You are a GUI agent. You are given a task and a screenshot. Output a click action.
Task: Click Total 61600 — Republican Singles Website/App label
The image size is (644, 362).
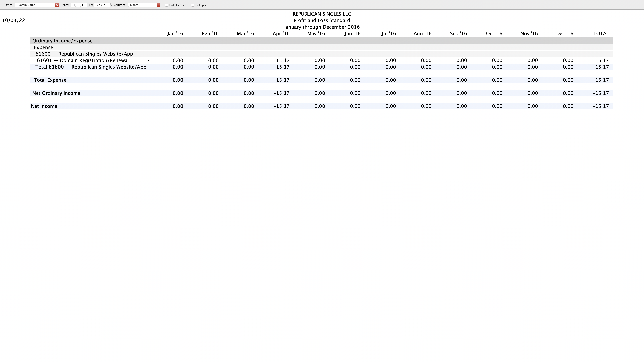(x=91, y=67)
